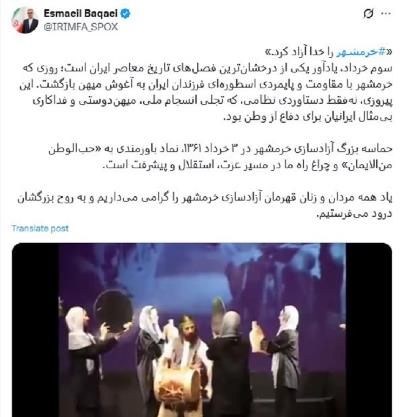400x417 pixels.
Task: Open the @IRIMFA_SPOX handle link
Action: pos(81,27)
